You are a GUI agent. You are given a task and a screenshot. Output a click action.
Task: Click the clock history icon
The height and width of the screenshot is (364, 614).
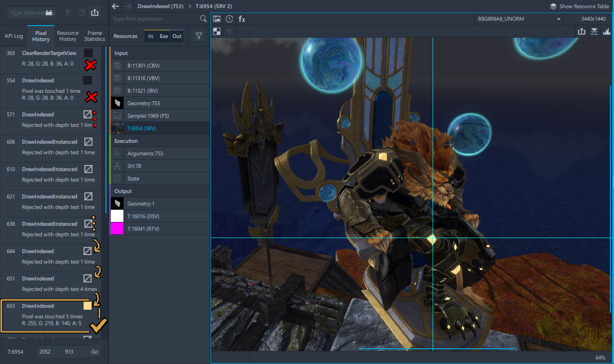click(229, 19)
